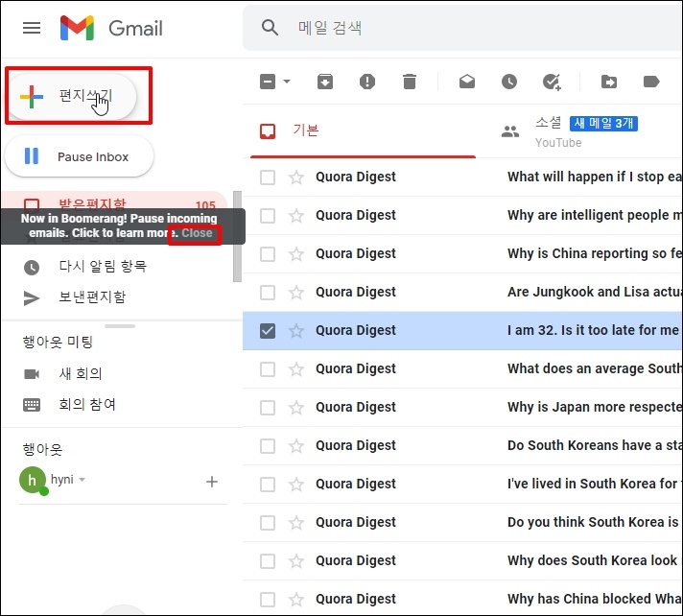Check the 'Why is China reporting' mail
The width and height of the screenshot is (683, 616).
pyautogui.click(x=268, y=254)
